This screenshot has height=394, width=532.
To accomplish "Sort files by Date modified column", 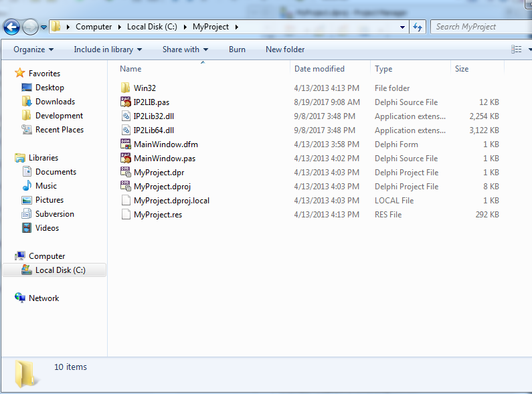I will pyautogui.click(x=320, y=69).
